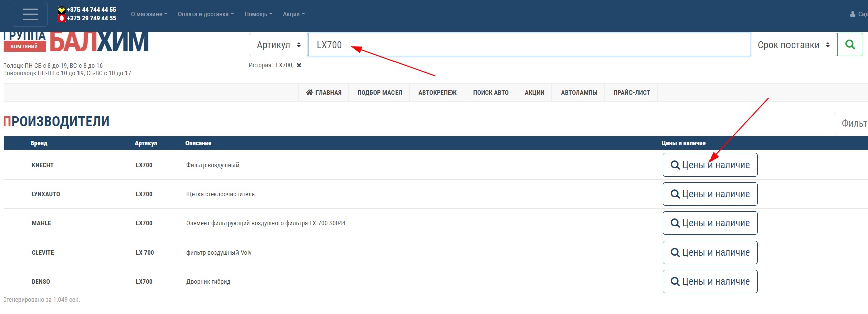View prices and availability for MAHLE LX700
Image resolution: width=868 pixels, height=314 pixels.
point(709,223)
